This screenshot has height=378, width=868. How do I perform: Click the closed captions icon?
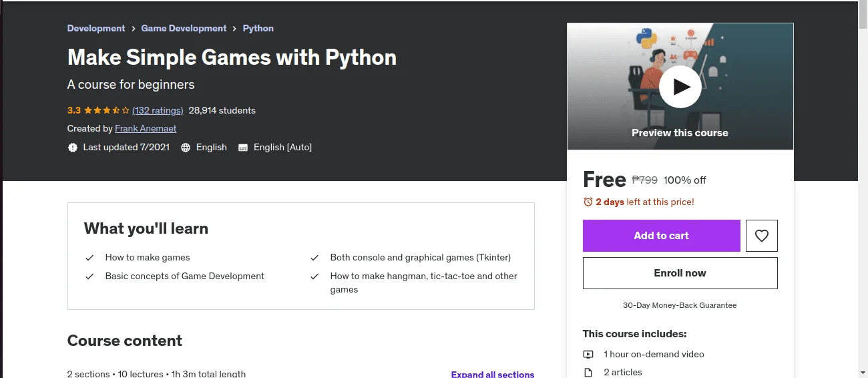pyautogui.click(x=243, y=147)
